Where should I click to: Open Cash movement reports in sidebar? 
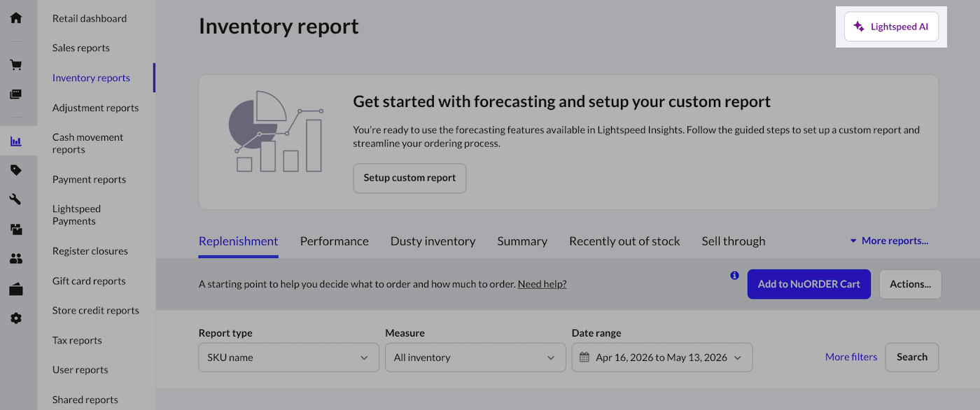tap(87, 143)
